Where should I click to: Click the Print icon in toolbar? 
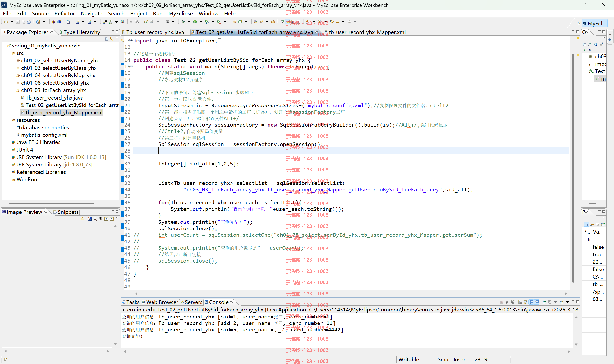click(x=29, y=22)
